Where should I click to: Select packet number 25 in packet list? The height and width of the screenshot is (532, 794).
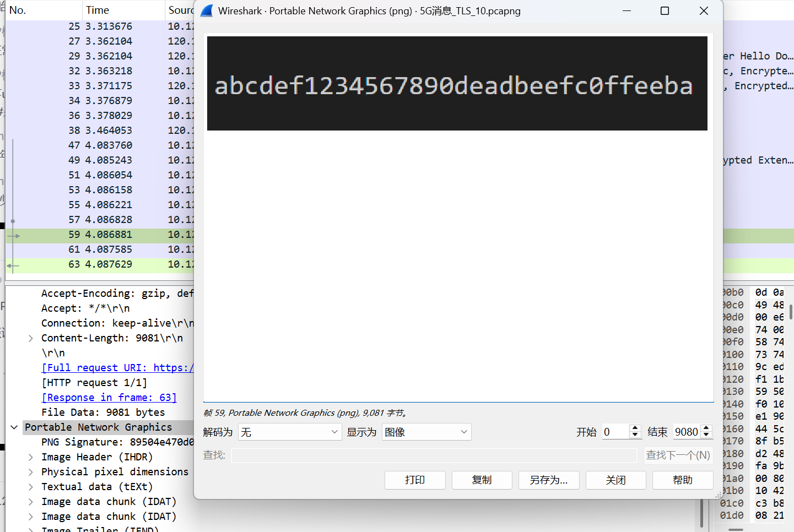click(x=100, y=26)
